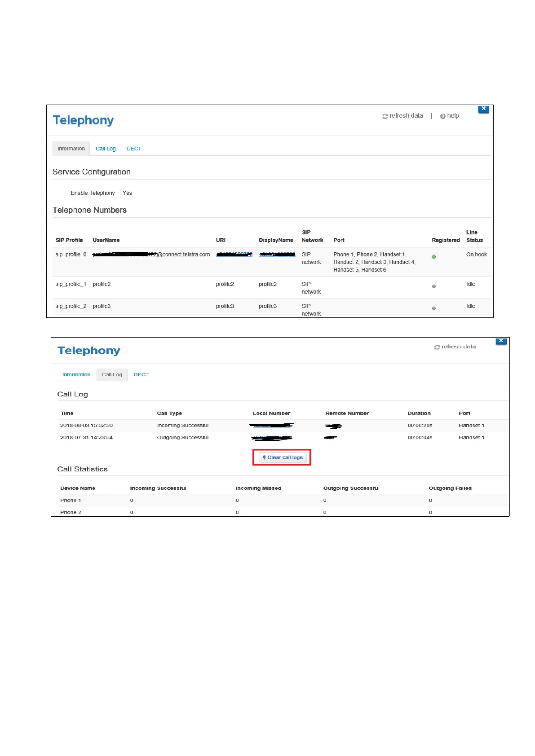Click call time 2018-08-03 15:52:50
535x756 pixels.
pyautogui.click(x=86, y=425)
